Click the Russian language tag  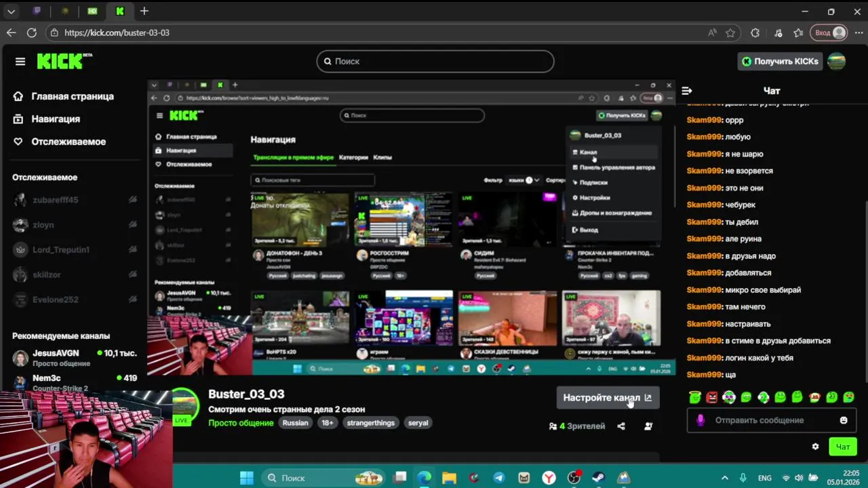click(295, 423)
